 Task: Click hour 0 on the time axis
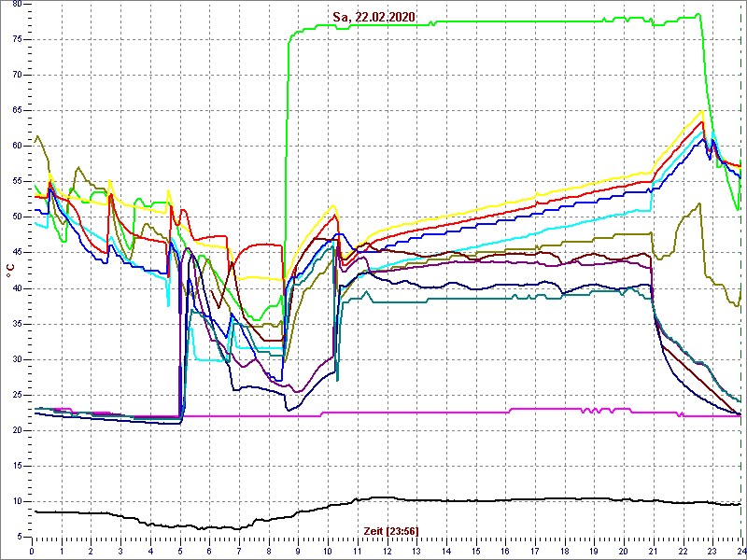32,550
